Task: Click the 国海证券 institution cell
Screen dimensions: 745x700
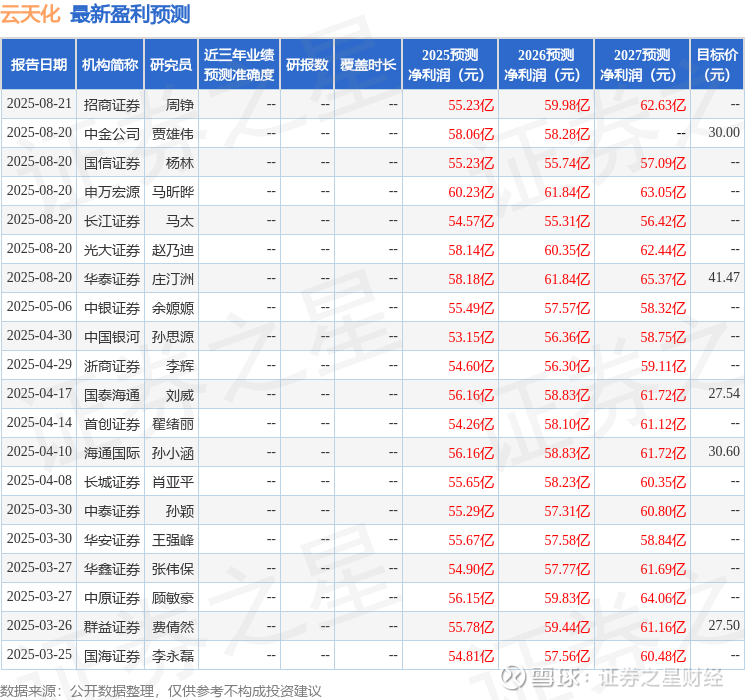Action: (112, 655)
